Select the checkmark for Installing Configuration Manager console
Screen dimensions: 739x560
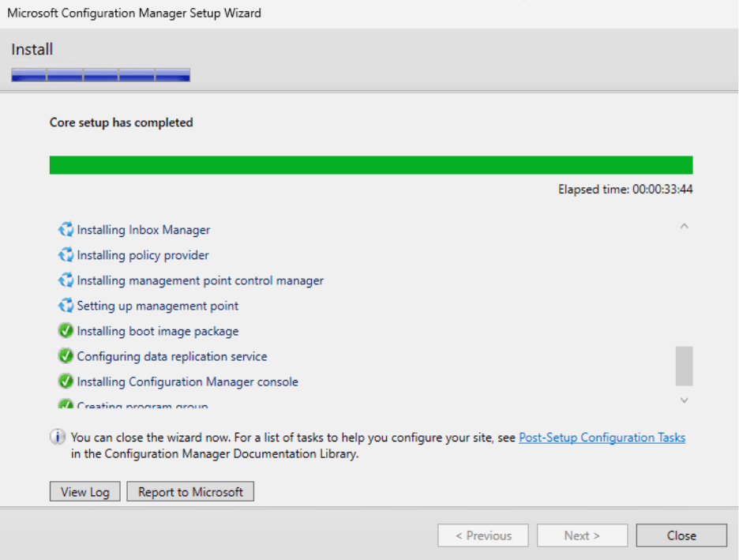[67, 381]
